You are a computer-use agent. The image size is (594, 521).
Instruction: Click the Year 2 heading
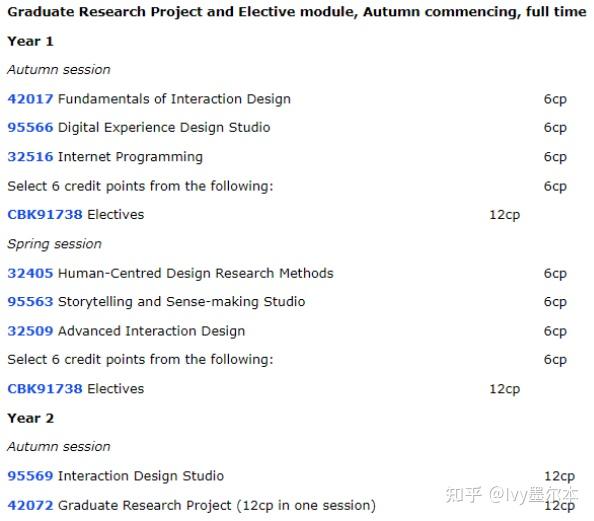pyautogui.click(x=31, y=418)
